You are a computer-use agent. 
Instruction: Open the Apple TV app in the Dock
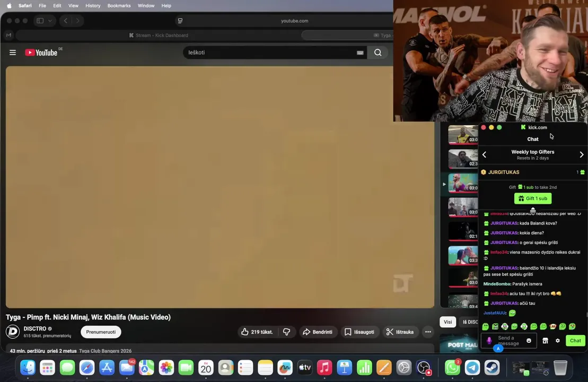[304, 368]
